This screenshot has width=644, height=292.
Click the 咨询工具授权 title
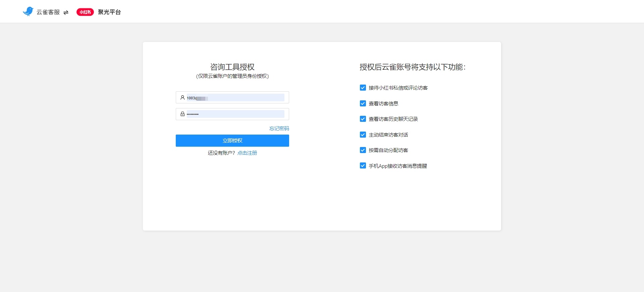coord(232,67)
